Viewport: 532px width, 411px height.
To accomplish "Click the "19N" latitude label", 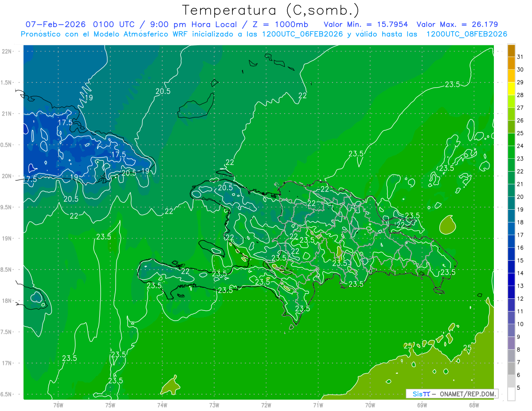I will [x=8, y=238].
